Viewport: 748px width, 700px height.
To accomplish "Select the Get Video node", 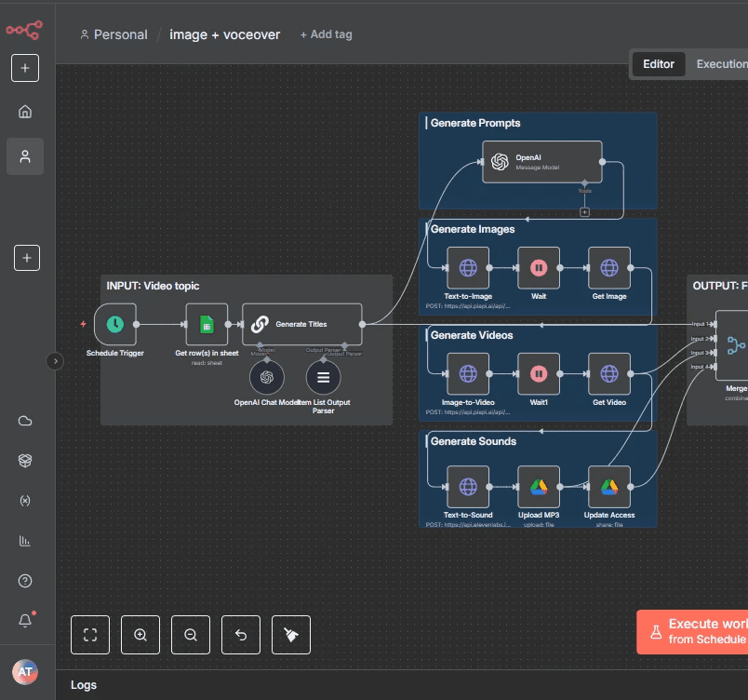I will click(609, 374).
